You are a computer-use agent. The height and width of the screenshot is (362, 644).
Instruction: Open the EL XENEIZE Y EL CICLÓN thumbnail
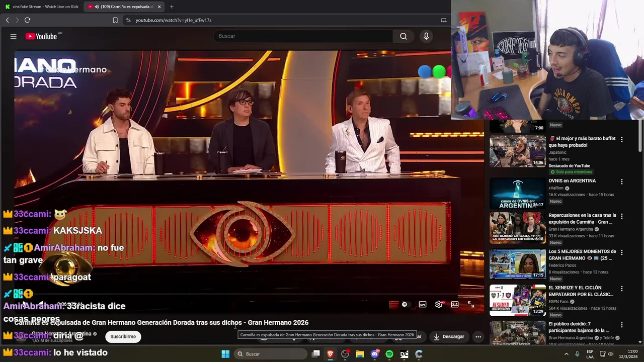point(518,300)
